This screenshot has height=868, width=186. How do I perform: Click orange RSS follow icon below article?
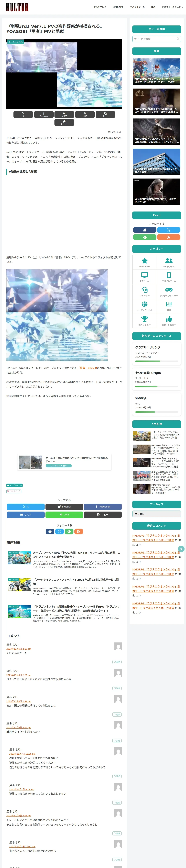click(79, 531)
